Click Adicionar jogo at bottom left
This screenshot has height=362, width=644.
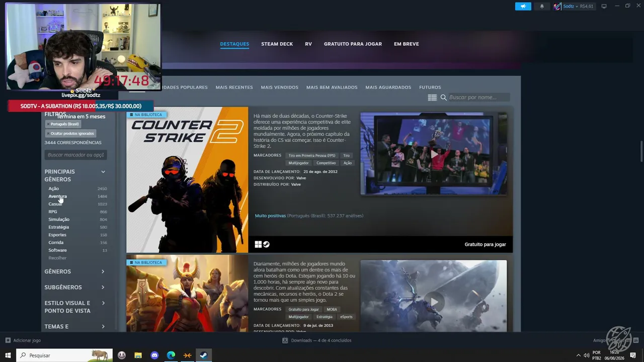point(23,340)
